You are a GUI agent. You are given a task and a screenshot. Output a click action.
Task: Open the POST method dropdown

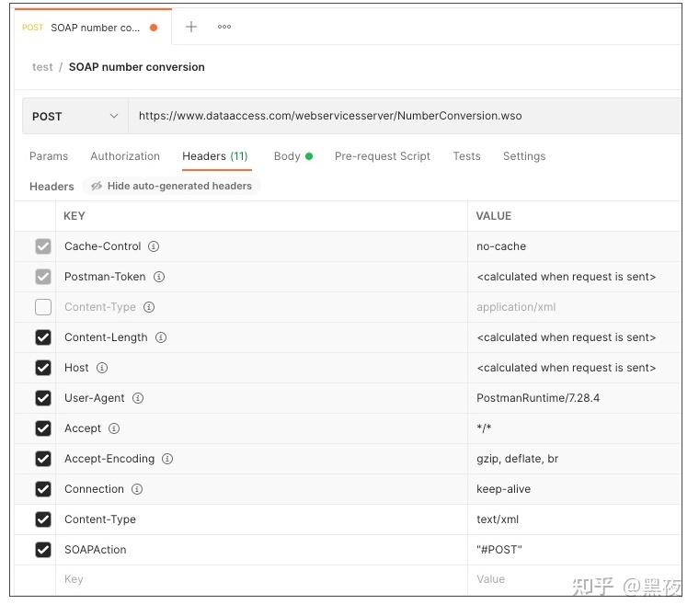75,116
